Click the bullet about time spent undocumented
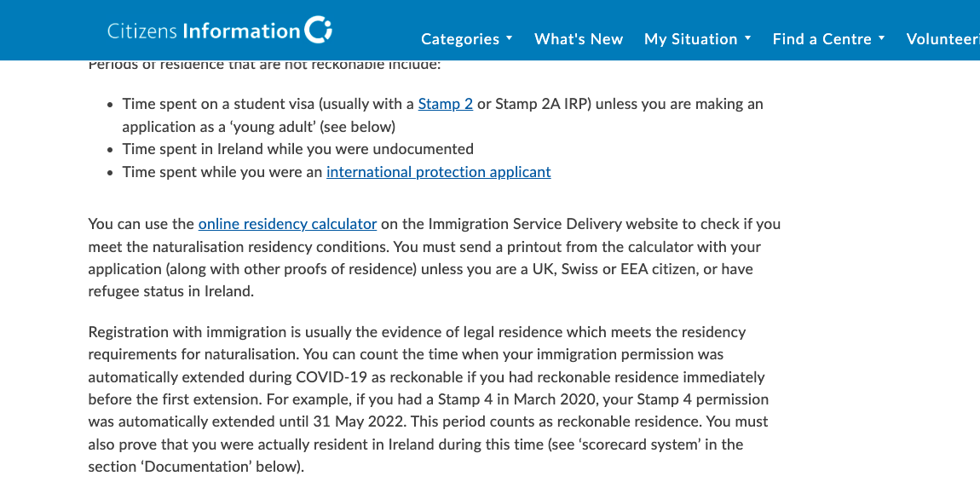Image resolution: width=980 pixels, height=499 pixels. (297, 149)
